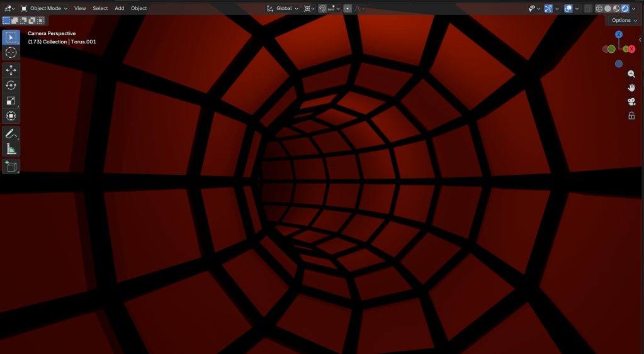Screen dimensions: 644x354
Task: Pick the Add Cube tool
Action: [x=11, y=167]
